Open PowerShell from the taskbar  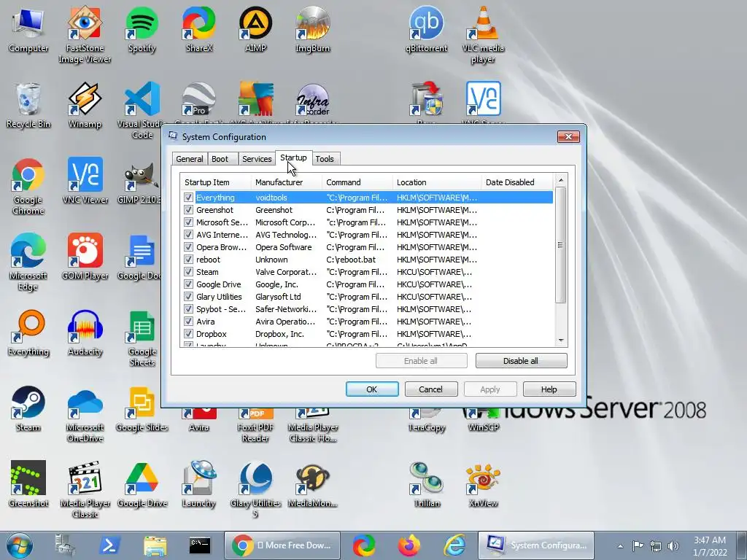[109, 545]
